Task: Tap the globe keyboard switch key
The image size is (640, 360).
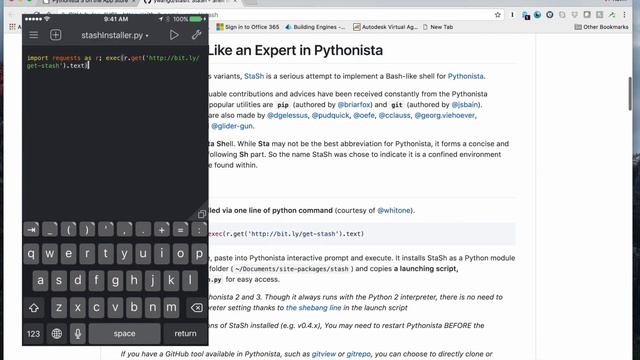Action: tap(57, 333)
